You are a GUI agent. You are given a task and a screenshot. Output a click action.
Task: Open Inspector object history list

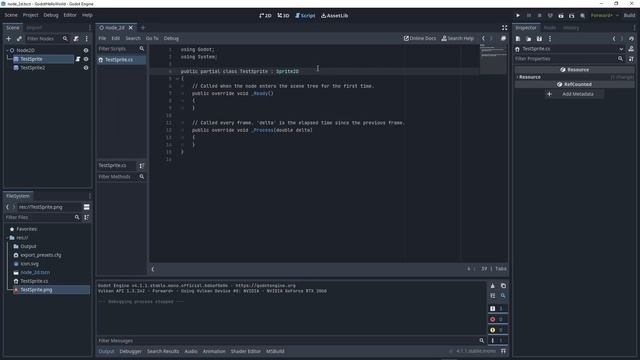point(631,39)
